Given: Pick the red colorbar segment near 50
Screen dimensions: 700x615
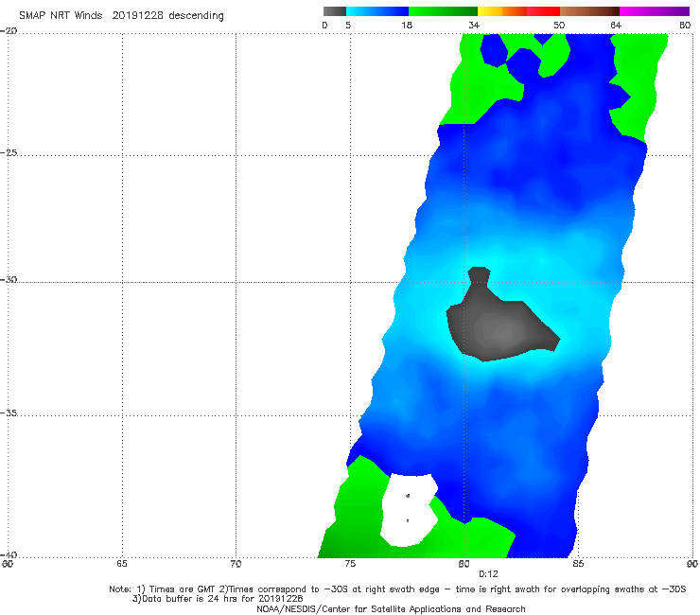Looking at the screenshot, I should (543, 11).
